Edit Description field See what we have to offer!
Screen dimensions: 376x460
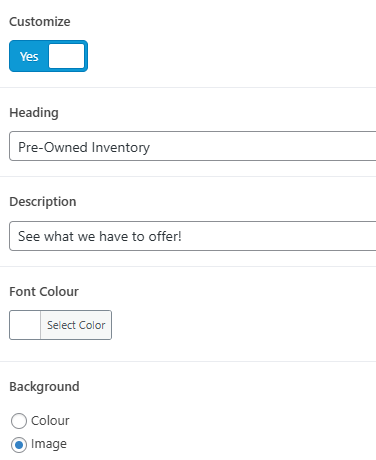tap(193, 236)
